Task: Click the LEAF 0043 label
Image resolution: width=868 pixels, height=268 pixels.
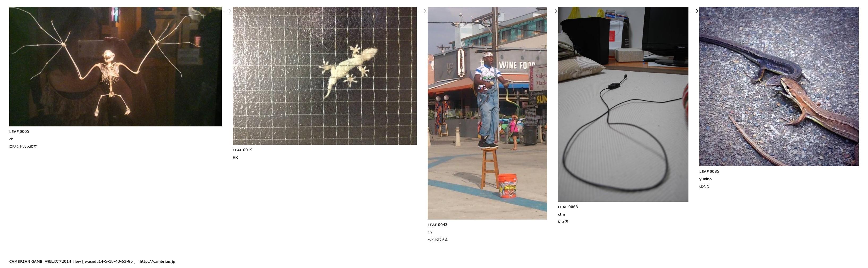Action: 437,225
